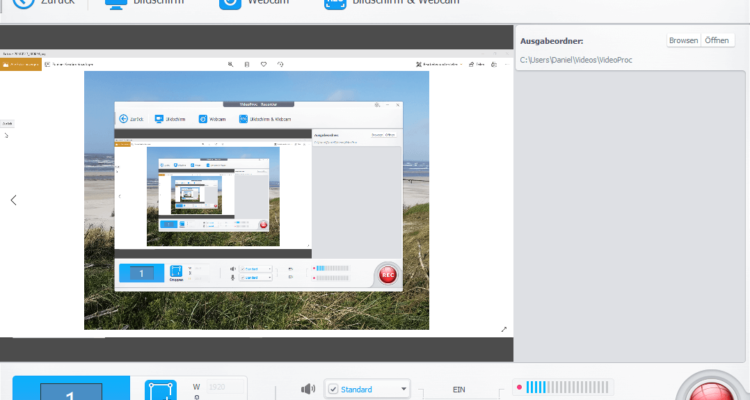Click the print icon in photo viewer

pyautogui.click(x=494, y=64)
